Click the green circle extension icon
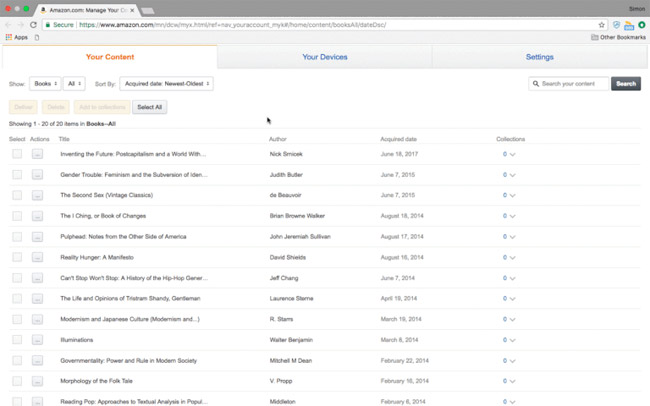650x406 pixels. (642, 25)
